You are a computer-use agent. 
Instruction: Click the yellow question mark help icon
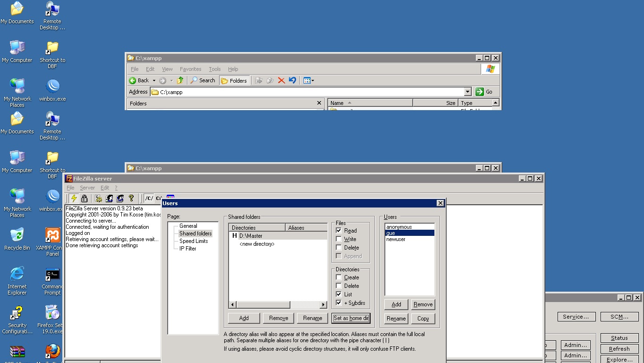pos(131,199)
